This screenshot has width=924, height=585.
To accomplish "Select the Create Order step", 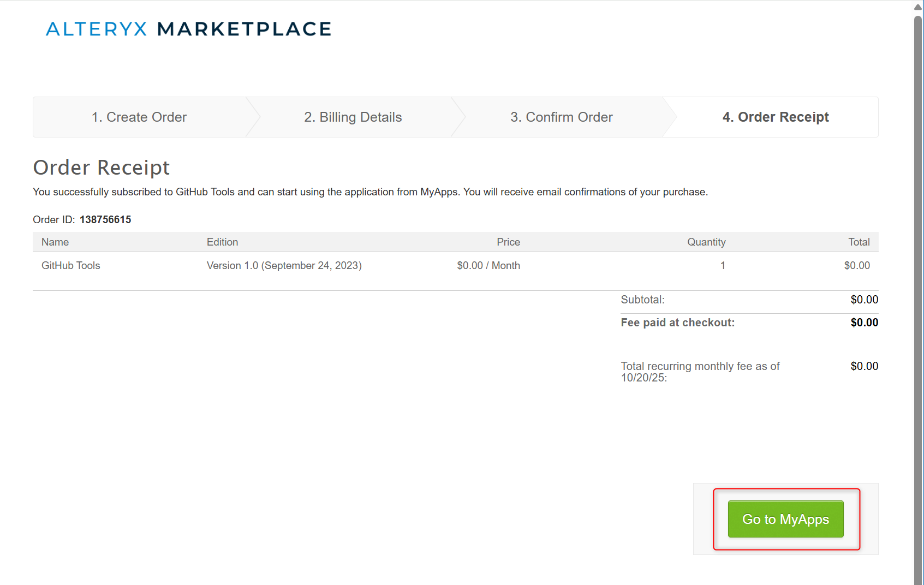I will point(139,117).
